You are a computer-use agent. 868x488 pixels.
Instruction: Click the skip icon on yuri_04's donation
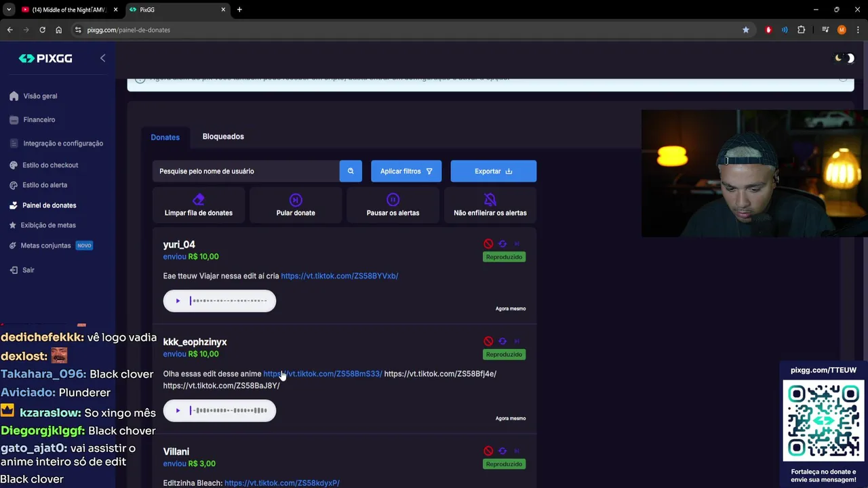[517, 244]
